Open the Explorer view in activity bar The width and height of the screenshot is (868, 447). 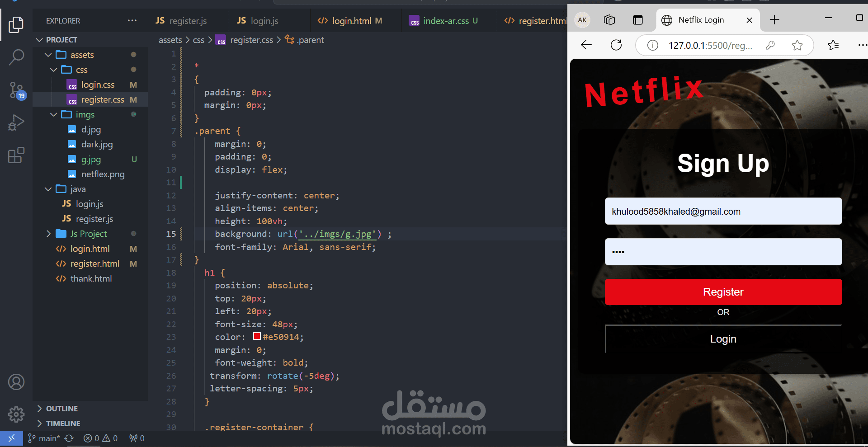click(x=16, y=24)
